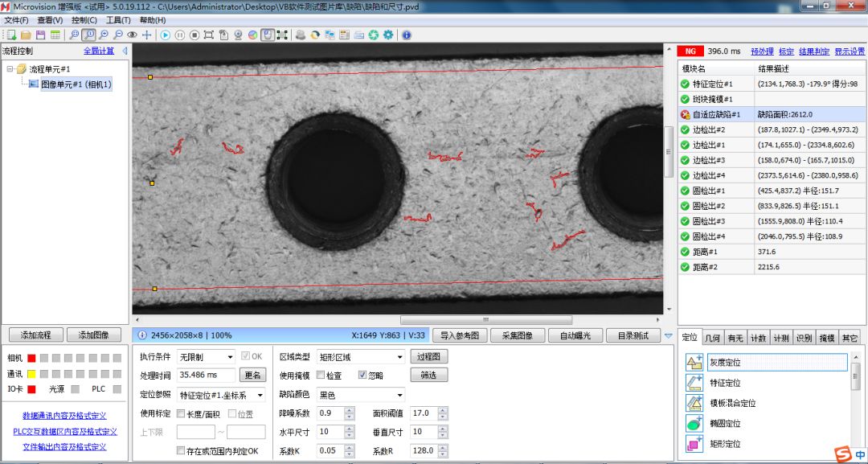Image resolution: width=868 pixels, height=464 pixels.
Task: Switch to the 计数 tab
Action: pyautogui.click(x=758, y=338)
